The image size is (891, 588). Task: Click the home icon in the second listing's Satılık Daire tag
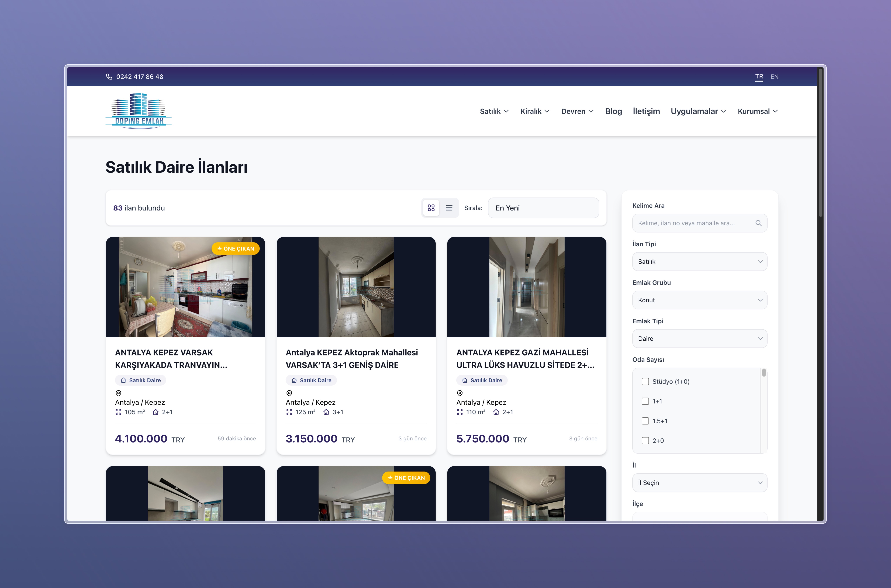294,380
